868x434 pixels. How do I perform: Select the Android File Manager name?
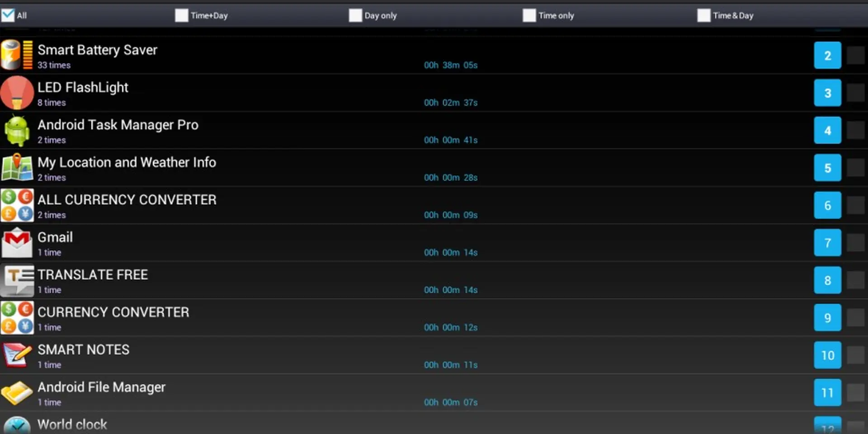coord(101,387)
